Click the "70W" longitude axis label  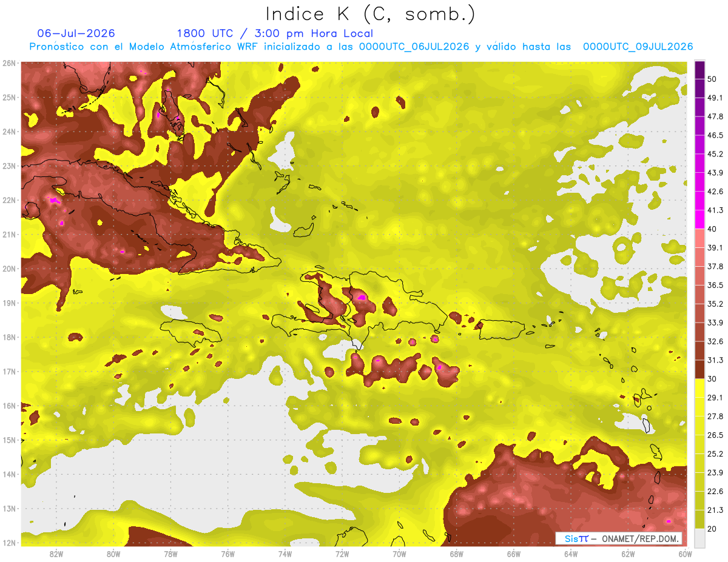(399, 554)
